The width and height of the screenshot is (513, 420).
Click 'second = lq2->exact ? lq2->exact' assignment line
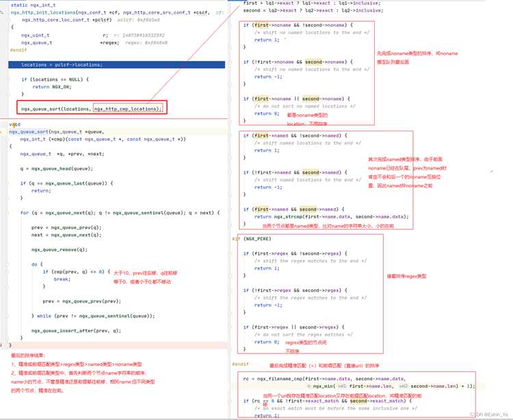click(x=313, y=10)
